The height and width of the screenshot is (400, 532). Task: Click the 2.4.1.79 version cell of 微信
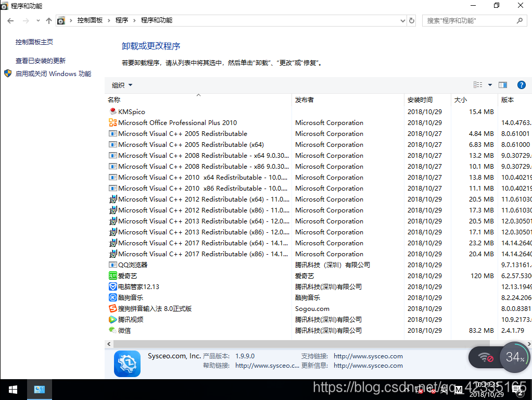click(x=513, y=330)
